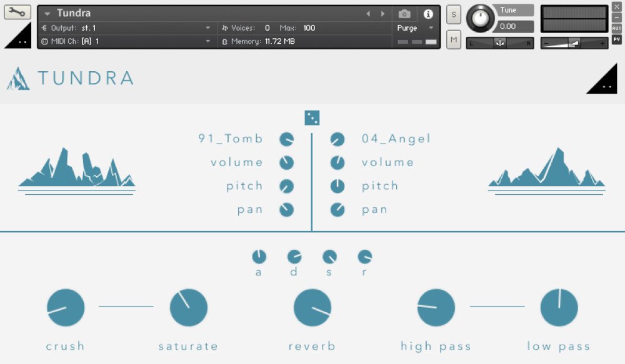Solo the Tundra instrument
The image size is (625, 364).
coord(454,15)
